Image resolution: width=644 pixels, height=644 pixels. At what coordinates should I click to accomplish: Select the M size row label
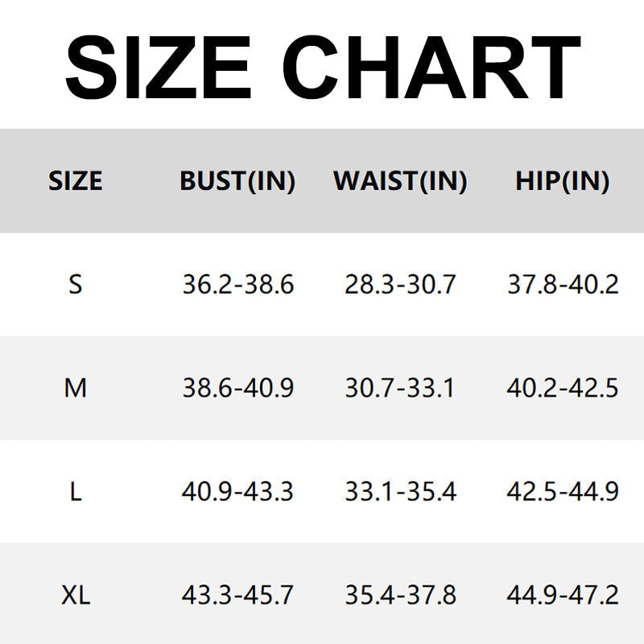click(x=76, y=388)
